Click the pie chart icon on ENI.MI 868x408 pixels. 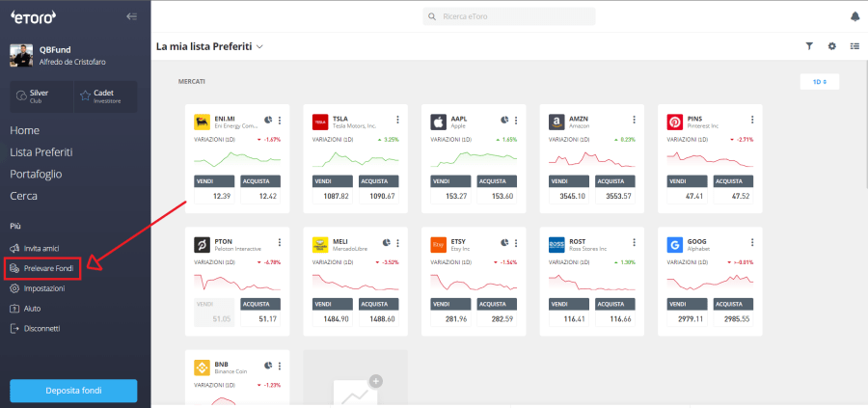click(x=268, y=120)
